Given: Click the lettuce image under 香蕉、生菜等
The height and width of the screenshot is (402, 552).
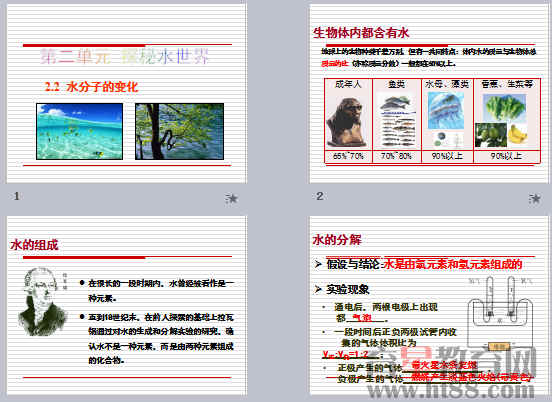Looking at the screenshot, I should point(504,108).
